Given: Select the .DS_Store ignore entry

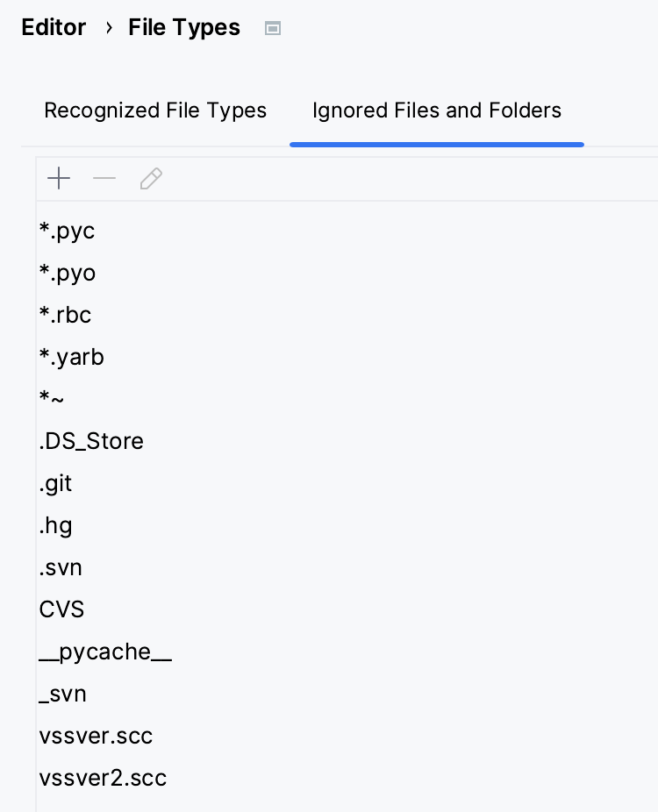Looking at the screenshot, I should [91, 441].
